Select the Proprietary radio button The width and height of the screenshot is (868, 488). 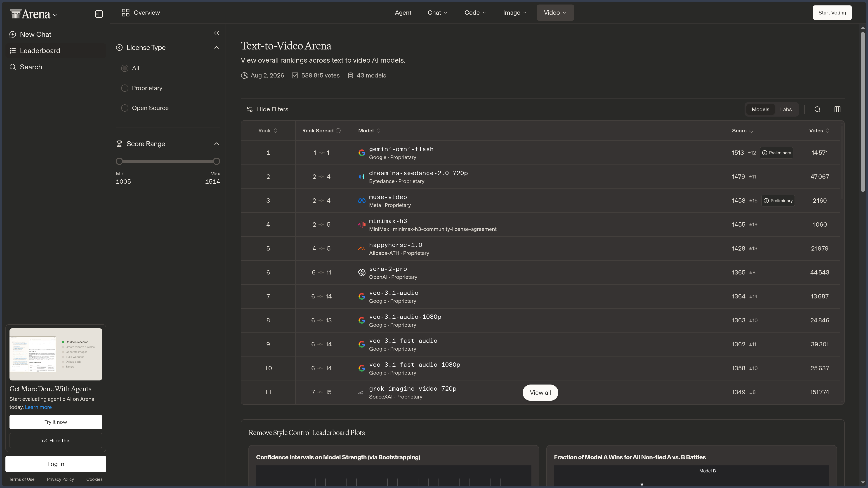click(125, 88)
